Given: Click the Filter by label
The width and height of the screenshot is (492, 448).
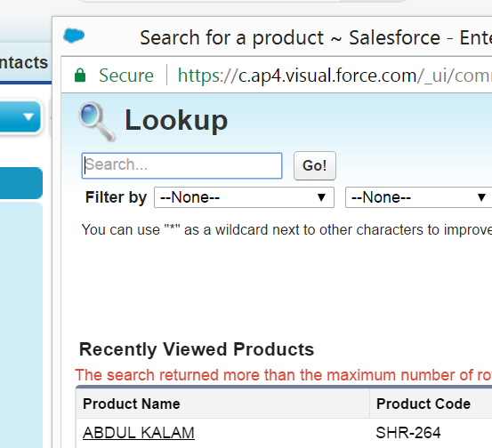Looking at the screenshot, I should (116, 197).
